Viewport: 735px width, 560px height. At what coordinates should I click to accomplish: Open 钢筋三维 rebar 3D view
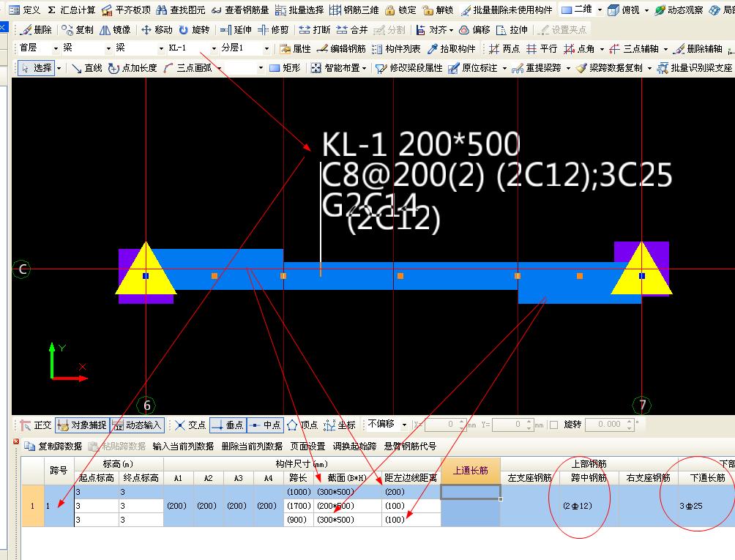coord(354,10)
